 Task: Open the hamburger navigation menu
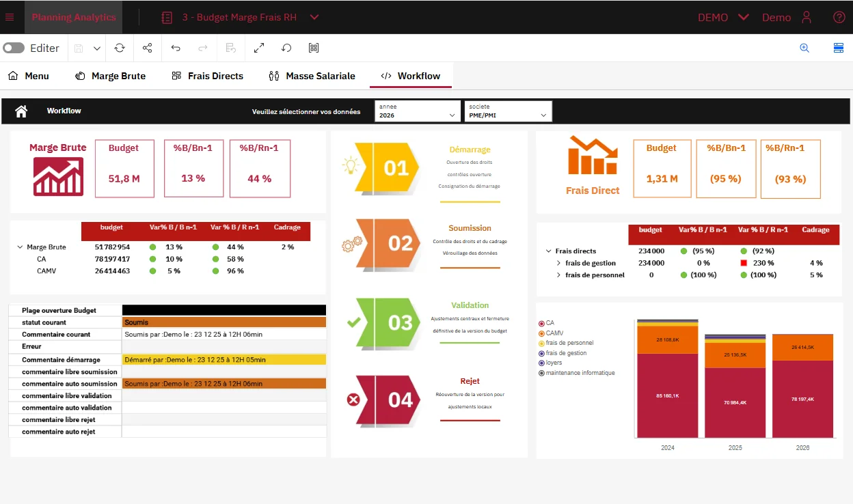[10, 17]
